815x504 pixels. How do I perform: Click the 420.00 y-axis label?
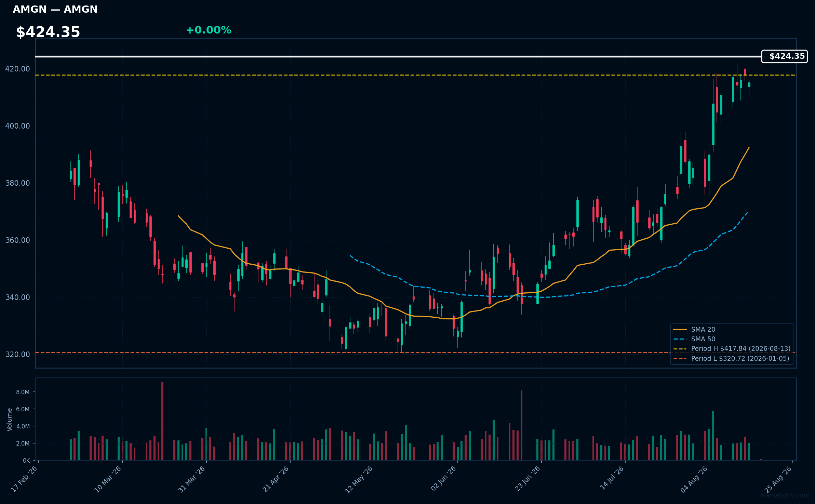click(x=17, y=69)
